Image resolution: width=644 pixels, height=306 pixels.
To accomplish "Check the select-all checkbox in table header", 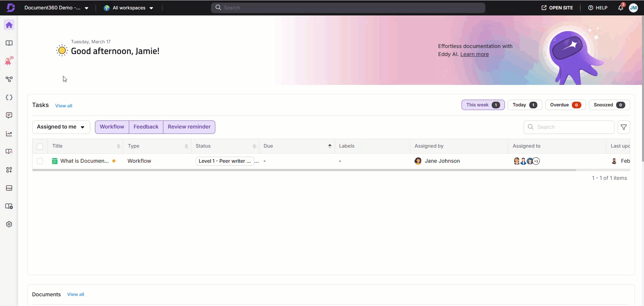I will (x=40, y=146).
